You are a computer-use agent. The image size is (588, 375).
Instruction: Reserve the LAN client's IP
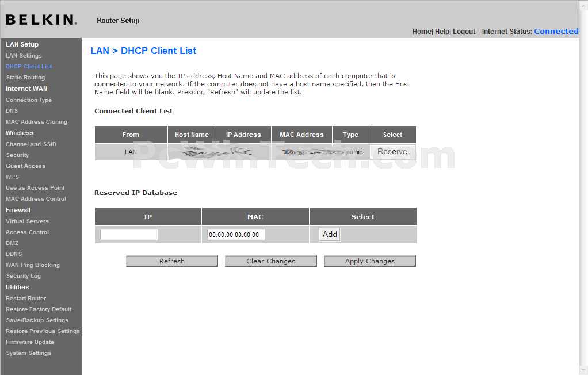coord(392,151)
